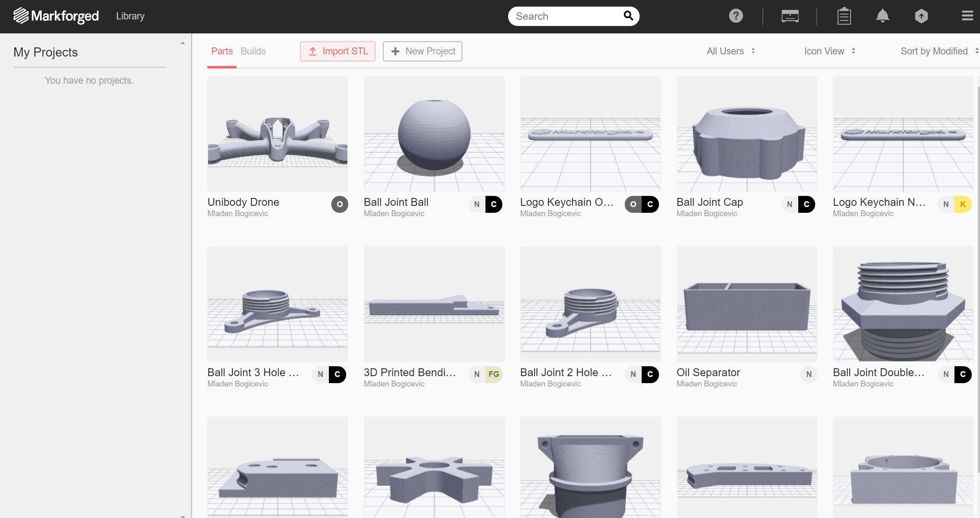Open the notifications bell icon
Screen dimensions: 980x518
[882, 16]
